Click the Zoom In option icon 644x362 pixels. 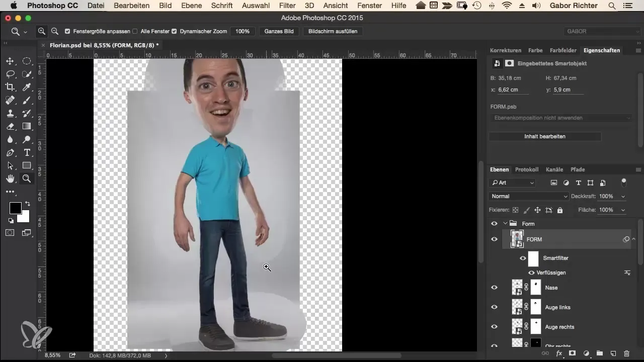pyautogui.click(x=42, y=31)
